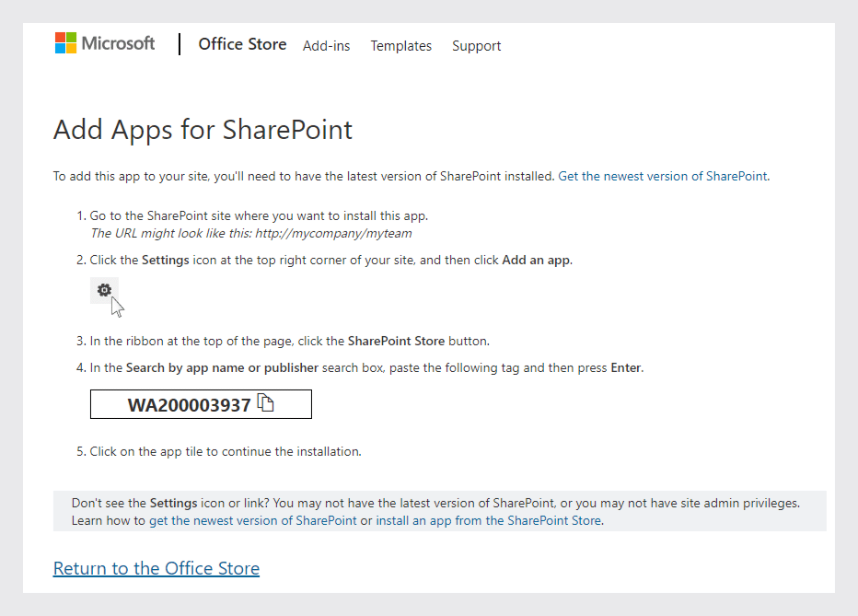
Task: Click bold 'Search by app name or publisher' text
Action: pyautogui.click(x=222, y=367)
